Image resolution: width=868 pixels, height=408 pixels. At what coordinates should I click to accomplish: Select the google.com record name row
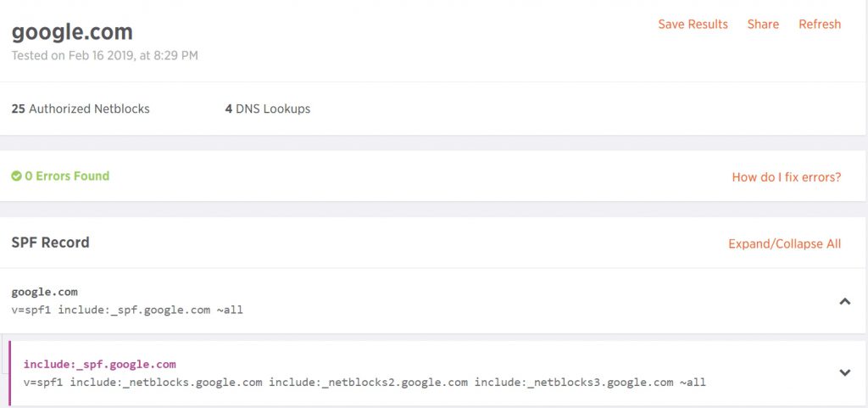pos(45,292)
